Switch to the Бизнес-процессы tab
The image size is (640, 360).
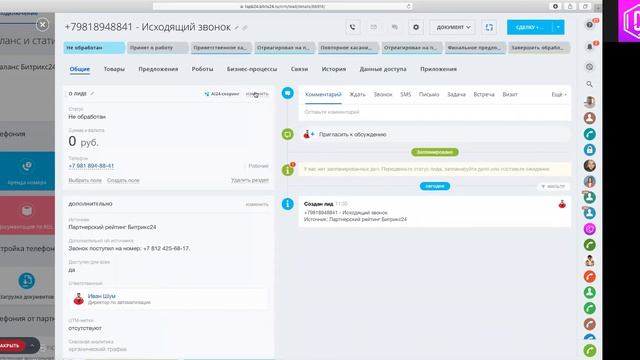coord(252,69)
